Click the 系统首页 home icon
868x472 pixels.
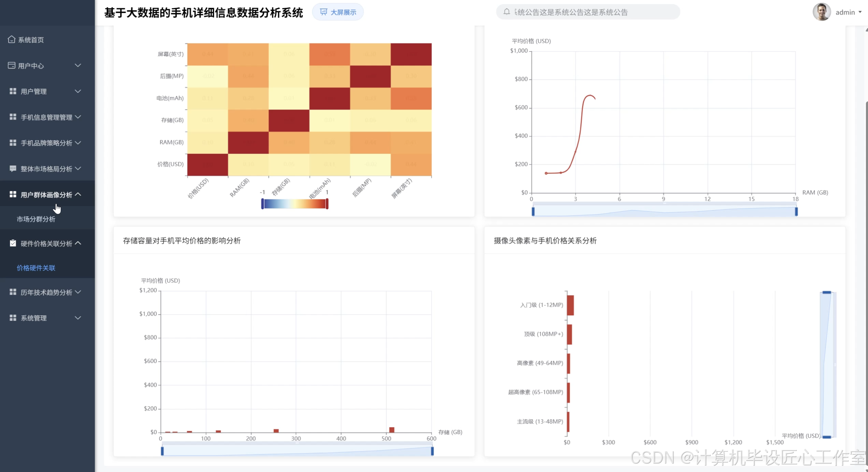(12, 40)
